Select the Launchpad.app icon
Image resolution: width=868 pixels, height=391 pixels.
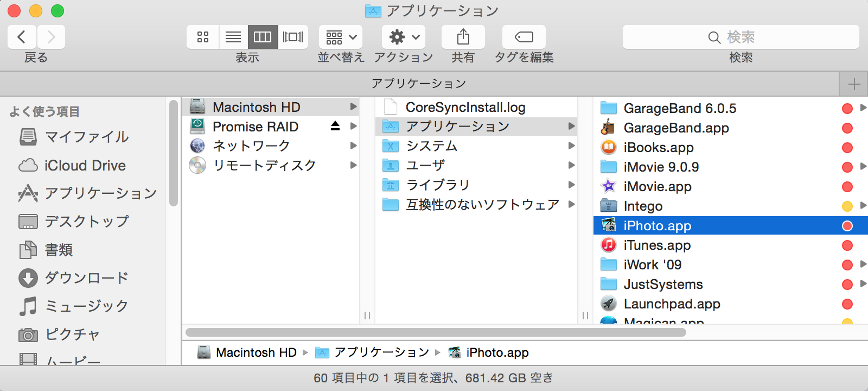[x=609, y=304]
